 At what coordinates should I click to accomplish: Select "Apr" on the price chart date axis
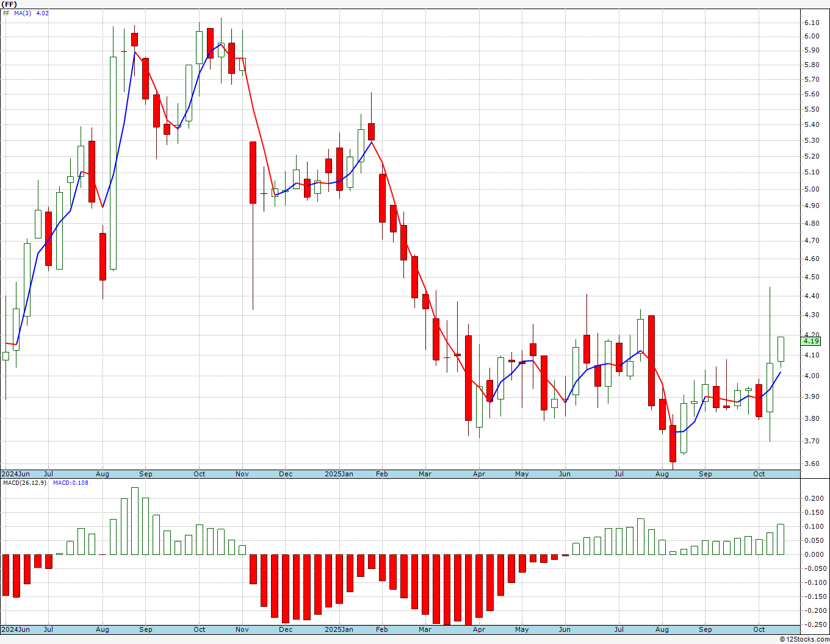point(479,474)
